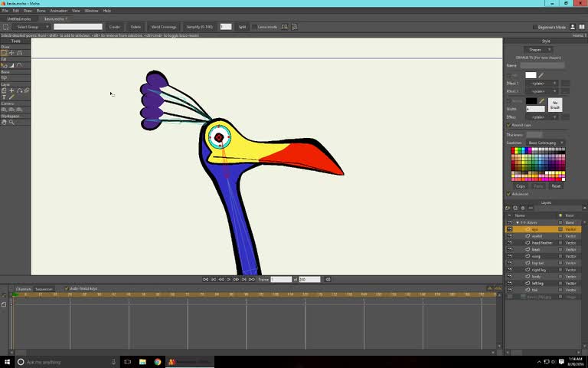The image size is (588, 368).
Task: Open File Explorer from the taskbar
Action: (142, 362)
